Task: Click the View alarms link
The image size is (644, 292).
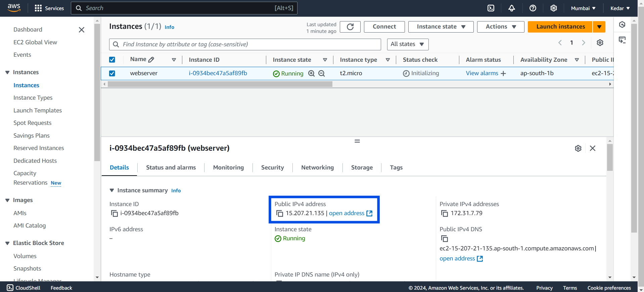Action: (482, 73)
